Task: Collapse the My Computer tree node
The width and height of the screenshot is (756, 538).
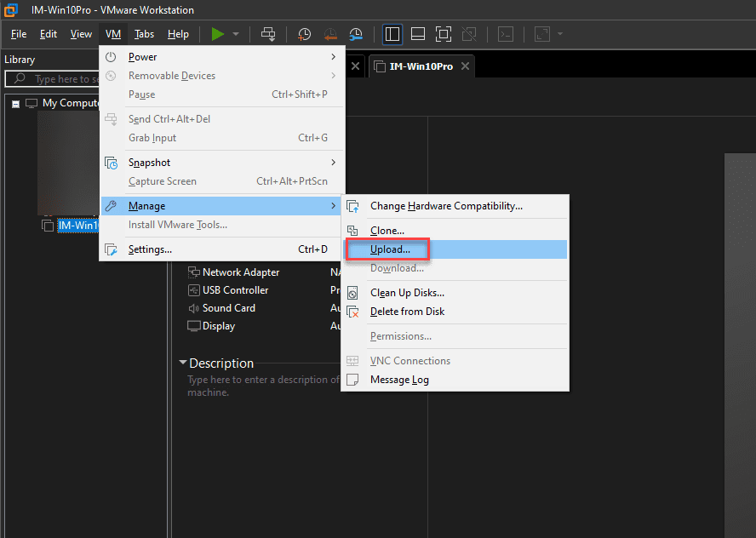Action: (x=16, y=104)
